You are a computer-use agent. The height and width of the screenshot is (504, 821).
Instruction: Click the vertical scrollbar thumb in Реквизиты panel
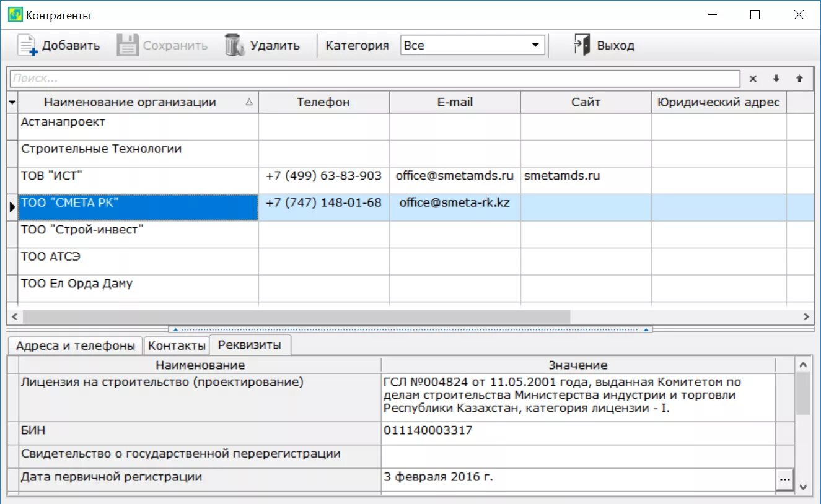pos(803,394)
